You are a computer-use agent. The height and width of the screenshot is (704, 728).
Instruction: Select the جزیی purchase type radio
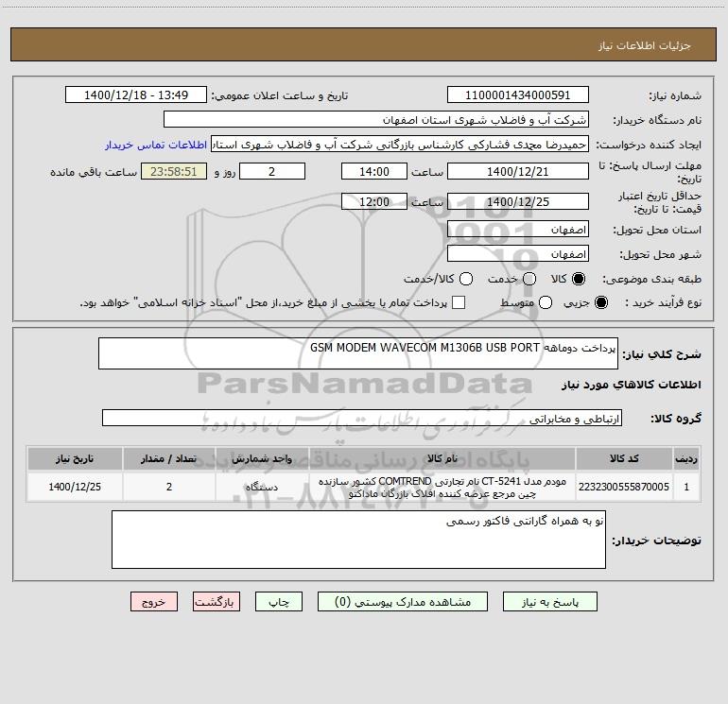[x=600, y=302]
